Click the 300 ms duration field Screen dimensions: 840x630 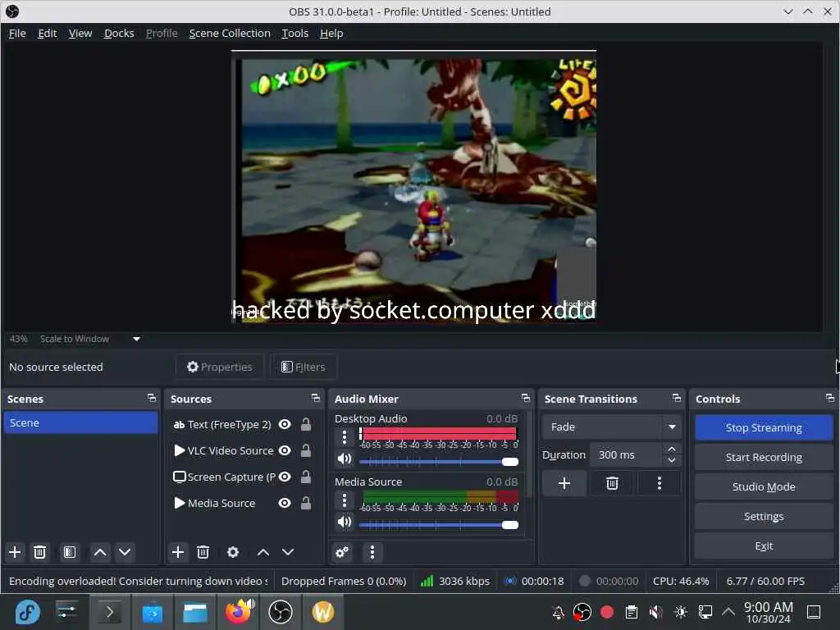627,454
